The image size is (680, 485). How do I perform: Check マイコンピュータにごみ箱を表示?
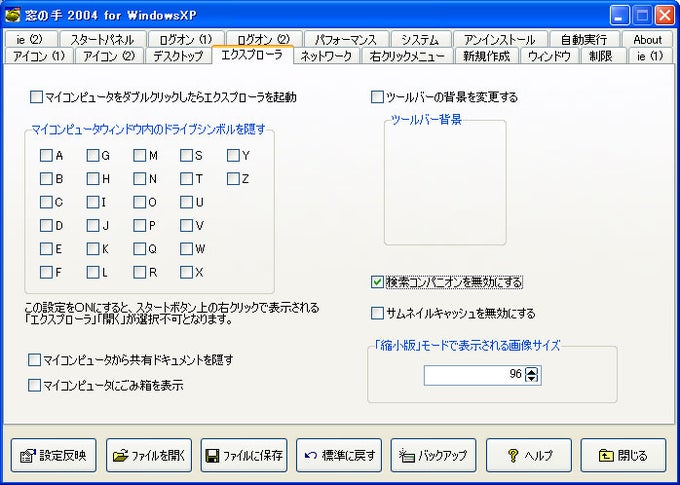click(34, 385)
